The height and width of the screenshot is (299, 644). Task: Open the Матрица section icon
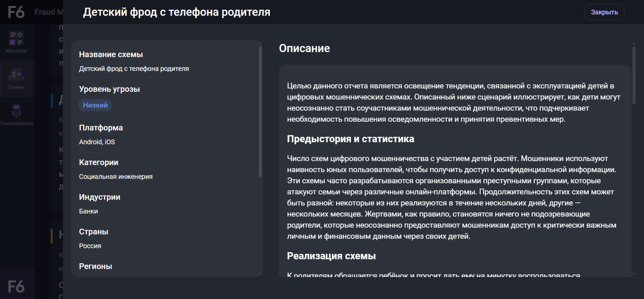point(16,38)
